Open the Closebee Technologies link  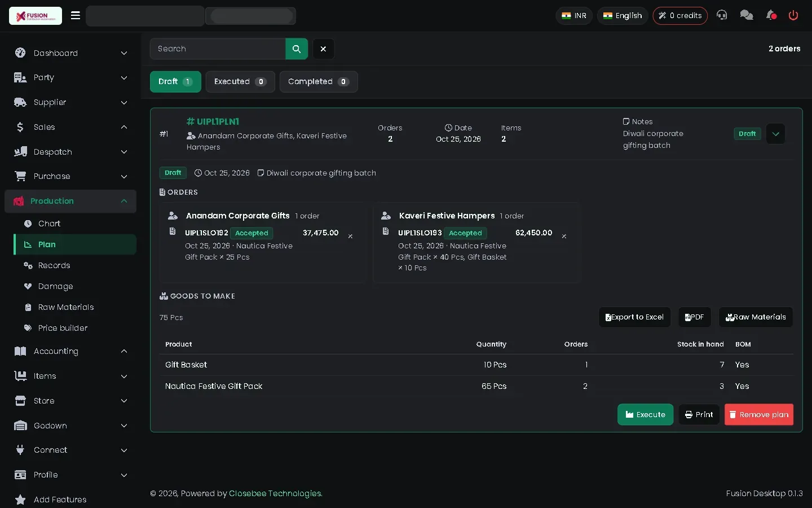(275, 493)
